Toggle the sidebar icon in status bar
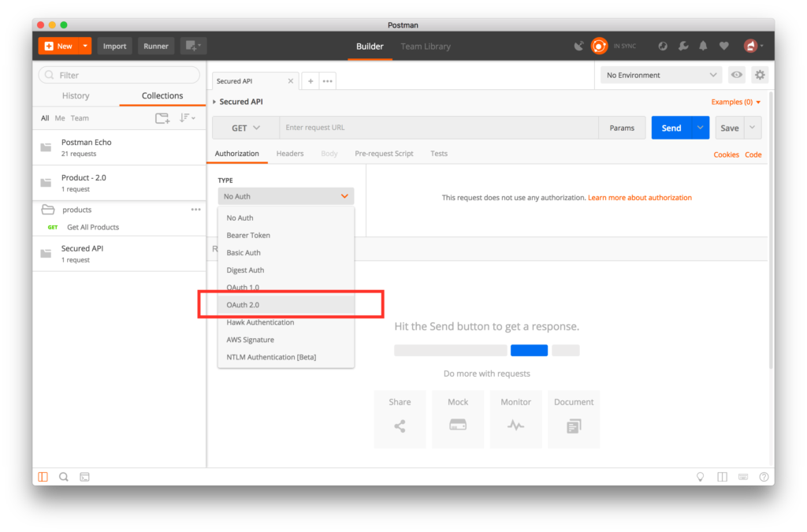 click(43, 477)
